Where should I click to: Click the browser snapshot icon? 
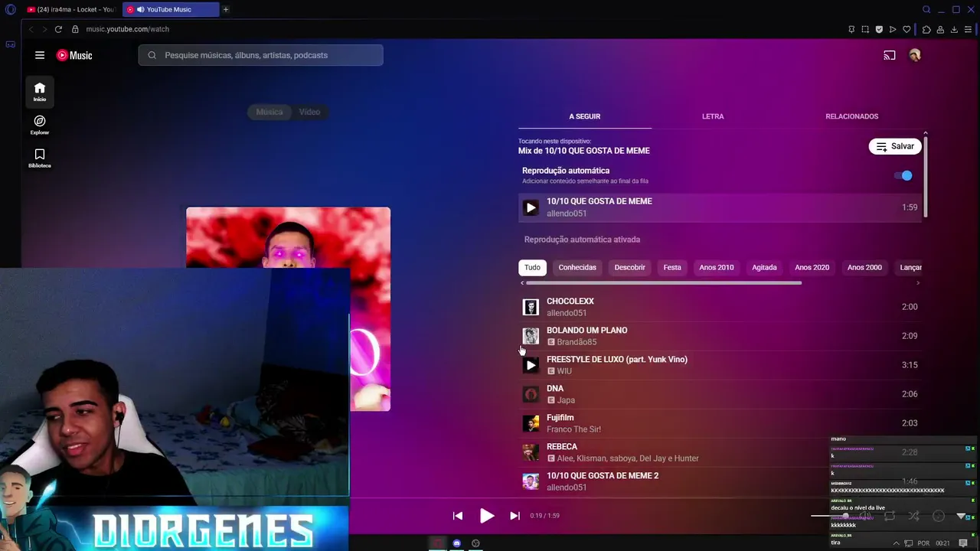865,29
